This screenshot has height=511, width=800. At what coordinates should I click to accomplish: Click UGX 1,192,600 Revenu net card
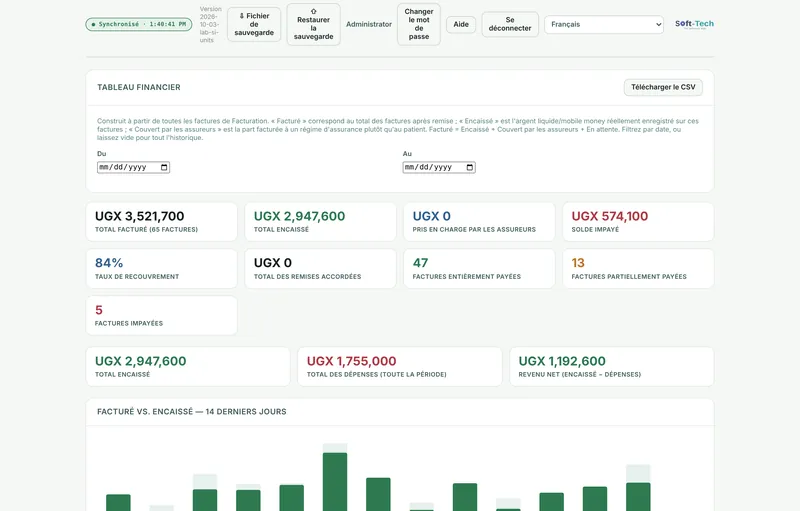(611, 367)
